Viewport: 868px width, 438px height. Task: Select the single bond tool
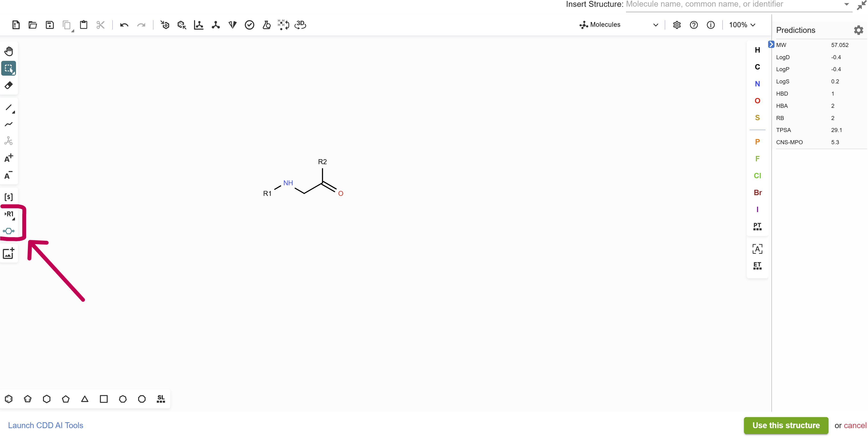(x=9, y=108)
